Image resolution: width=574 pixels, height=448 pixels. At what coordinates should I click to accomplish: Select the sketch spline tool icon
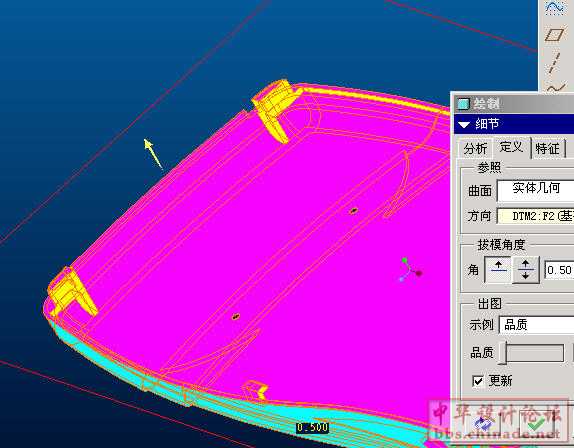pyautogui.click(x=555, y=7)
